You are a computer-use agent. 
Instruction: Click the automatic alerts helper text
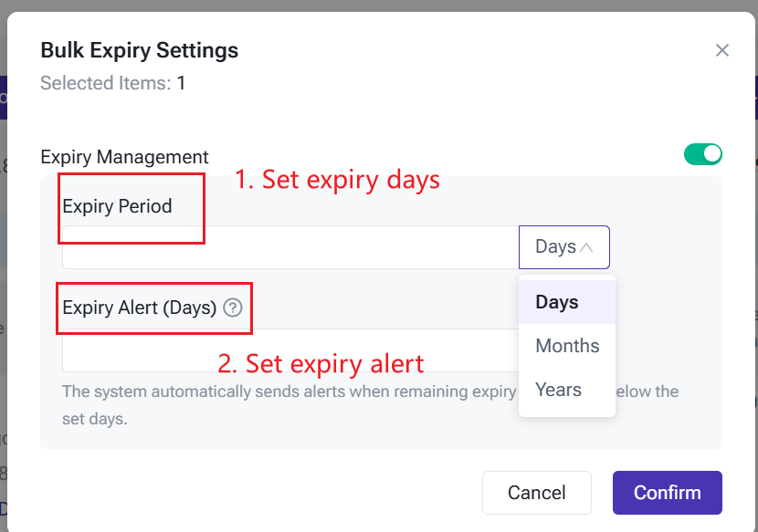point(289,391)
